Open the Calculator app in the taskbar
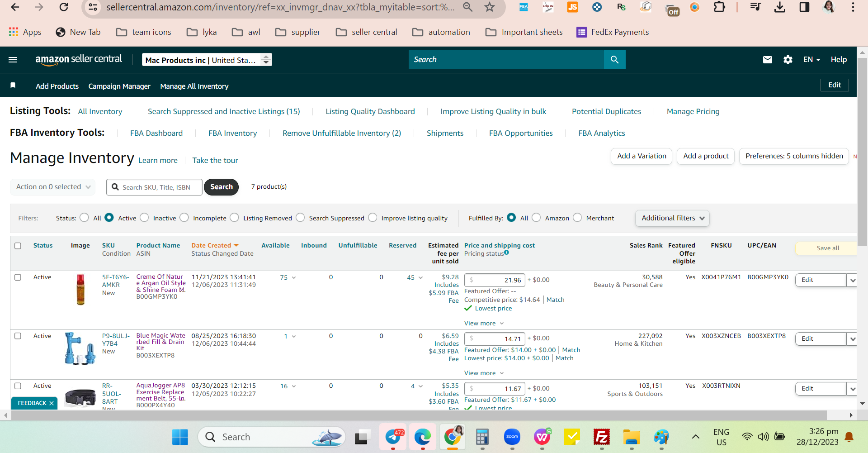This screenshot has height=453, width=868. (x=482, y=437)
